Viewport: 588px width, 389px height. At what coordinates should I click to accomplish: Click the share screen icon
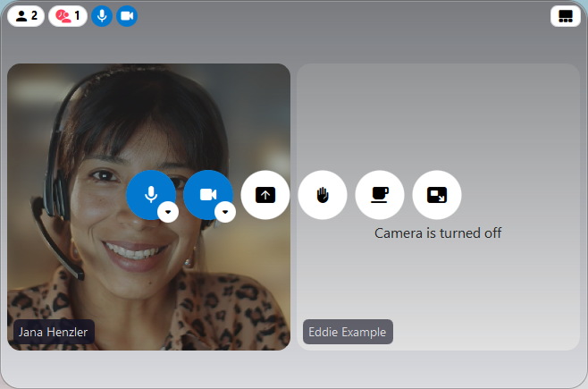[x=265, y=195]
